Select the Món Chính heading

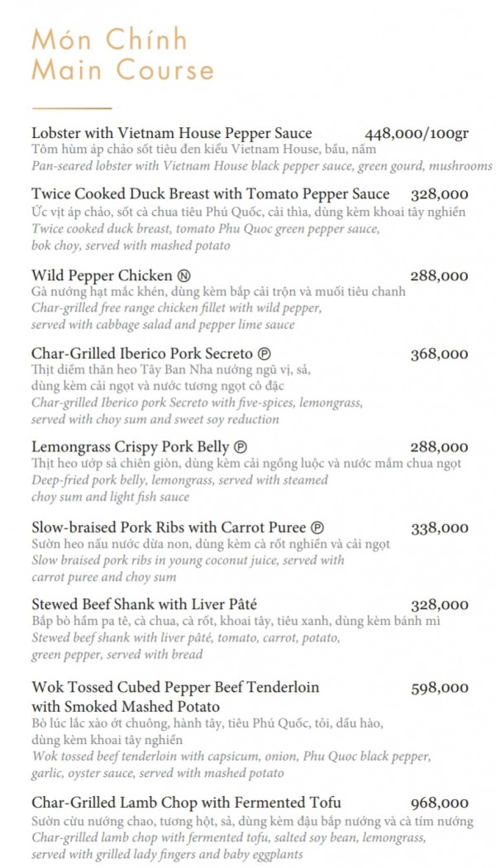pos(109,40)
